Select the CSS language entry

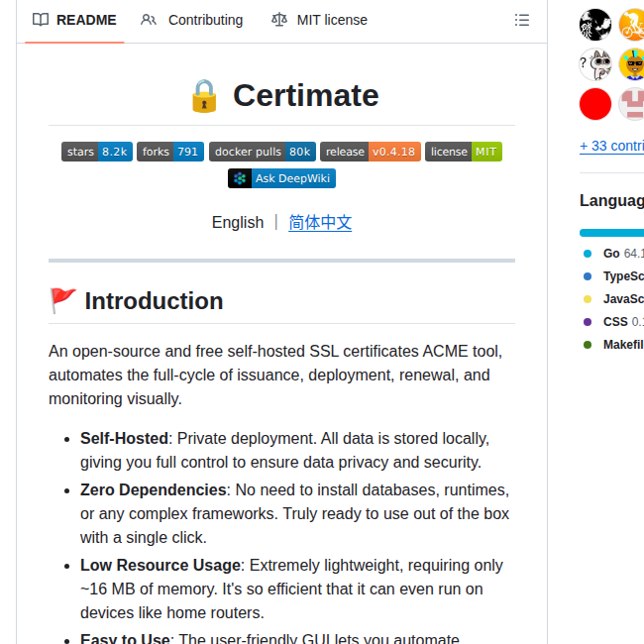613,322
